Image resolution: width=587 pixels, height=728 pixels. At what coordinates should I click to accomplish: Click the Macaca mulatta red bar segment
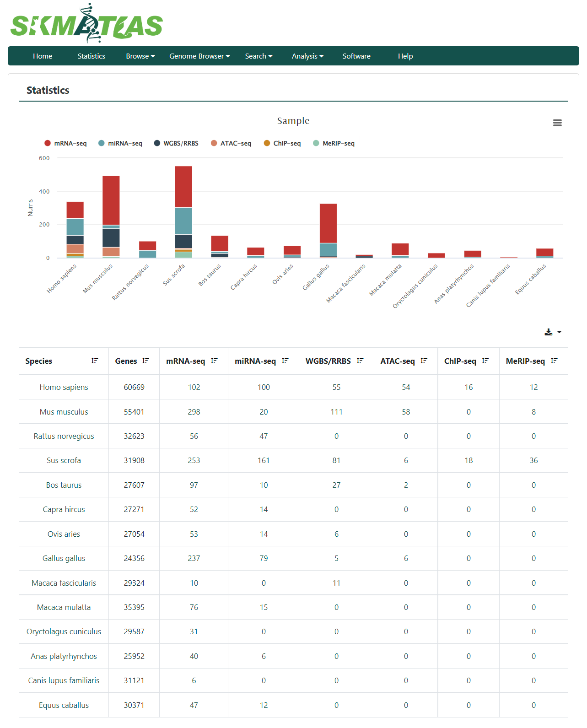(400, 249)
